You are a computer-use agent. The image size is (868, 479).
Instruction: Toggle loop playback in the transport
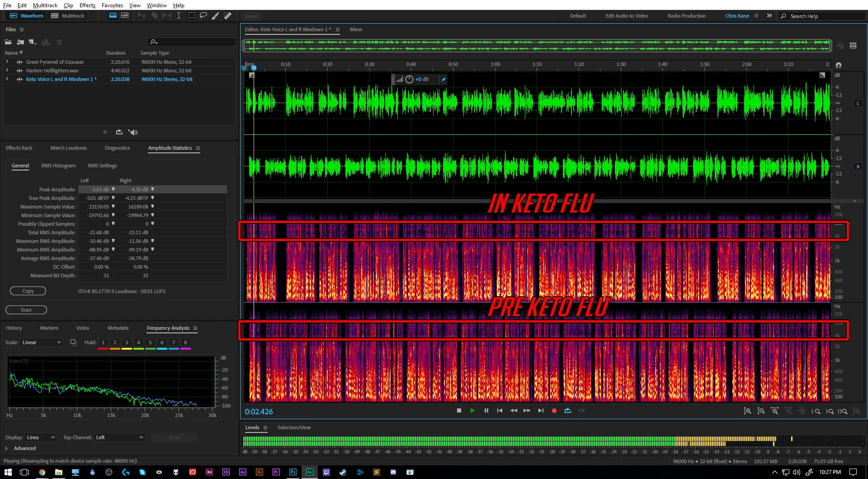568,411
